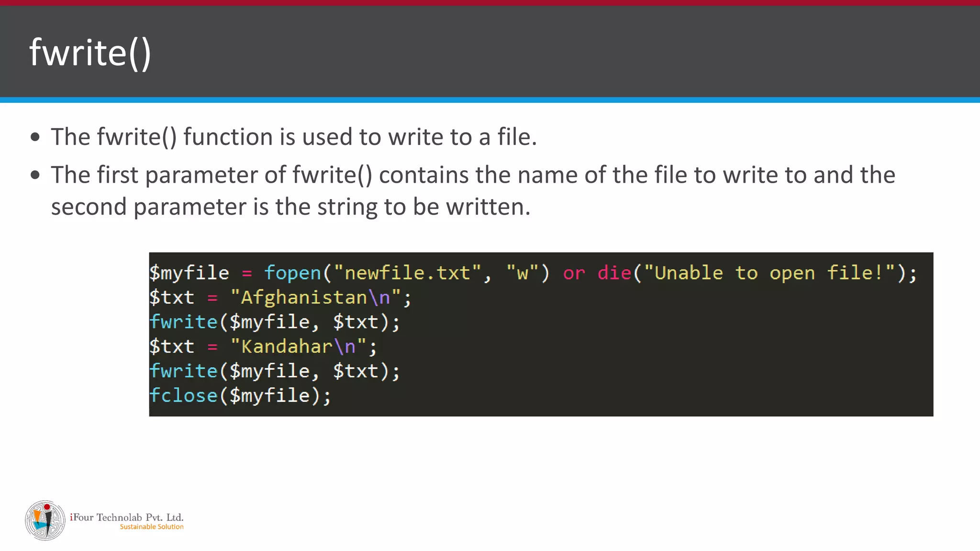Click the first bullet point marker
980x551 pixels.
pos(35,137)
